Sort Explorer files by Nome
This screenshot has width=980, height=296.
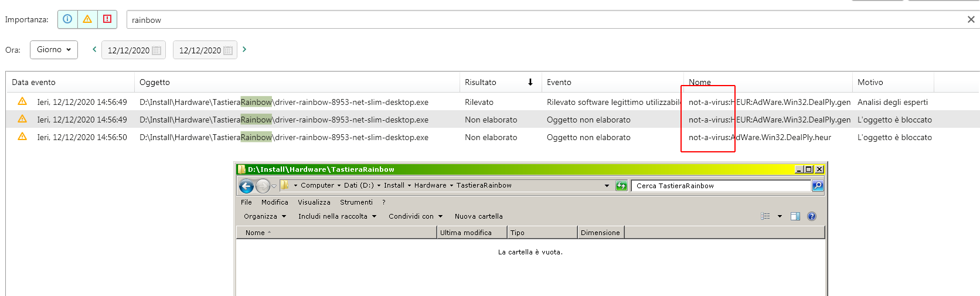click(337, 233)
